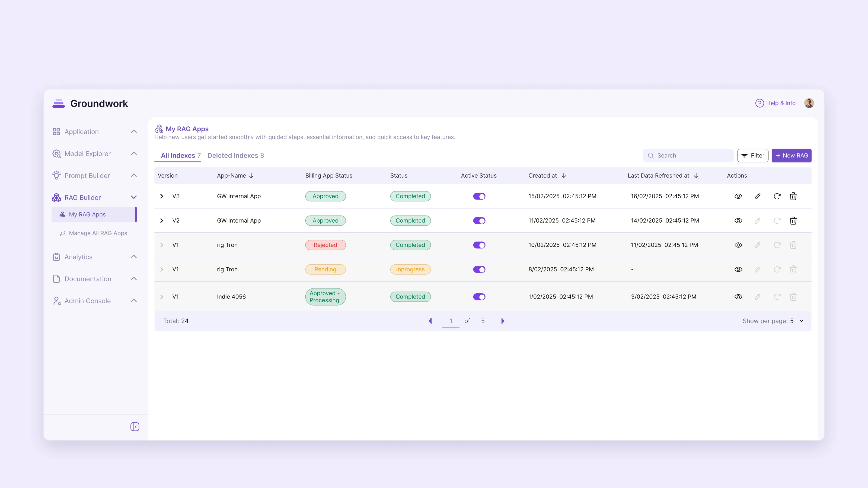View the Rejected rig Tron row eye icon
This screenshot has height=488, width=868.
pyautogui.click(x=738, y=245)
